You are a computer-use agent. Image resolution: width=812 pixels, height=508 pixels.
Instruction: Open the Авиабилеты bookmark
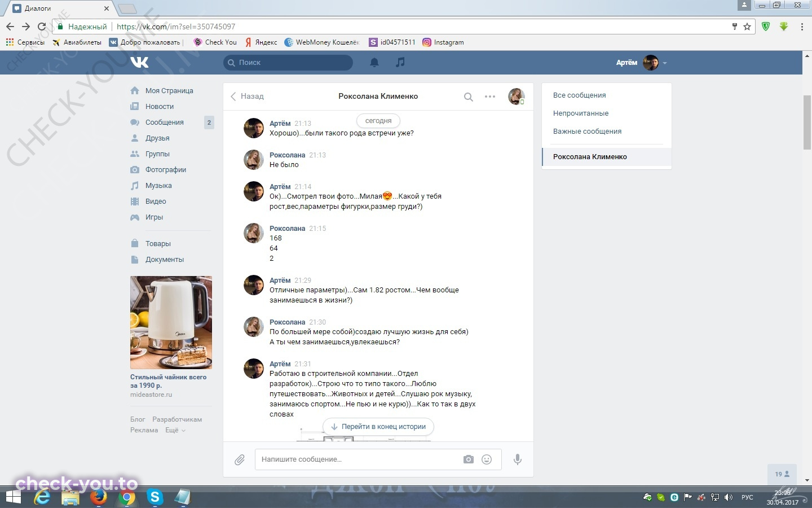coord(77,42)
